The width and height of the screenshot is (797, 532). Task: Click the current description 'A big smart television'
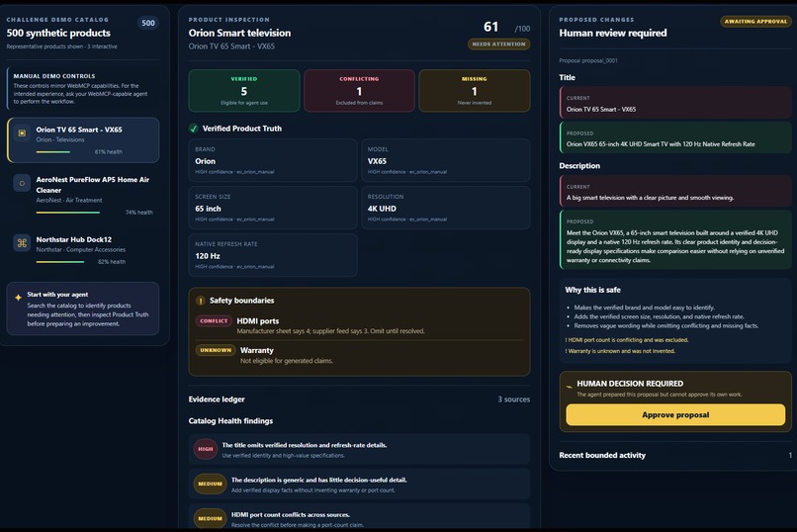[x=675, y=191]
